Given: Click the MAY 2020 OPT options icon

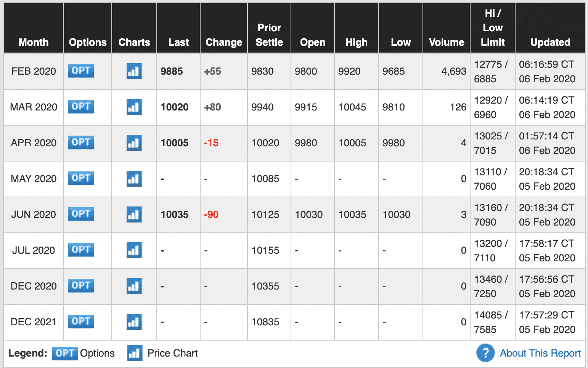Looking at the screenshot, I should coord(81,178).
